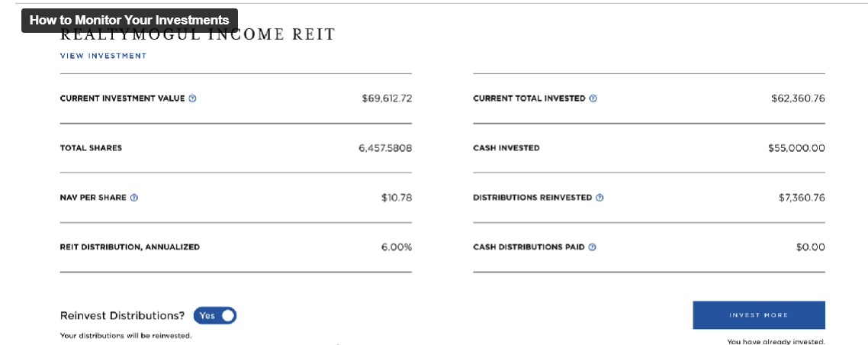Click the Invest More button
The width and height of the screenshot is (868, 345).
coord(758,315)
